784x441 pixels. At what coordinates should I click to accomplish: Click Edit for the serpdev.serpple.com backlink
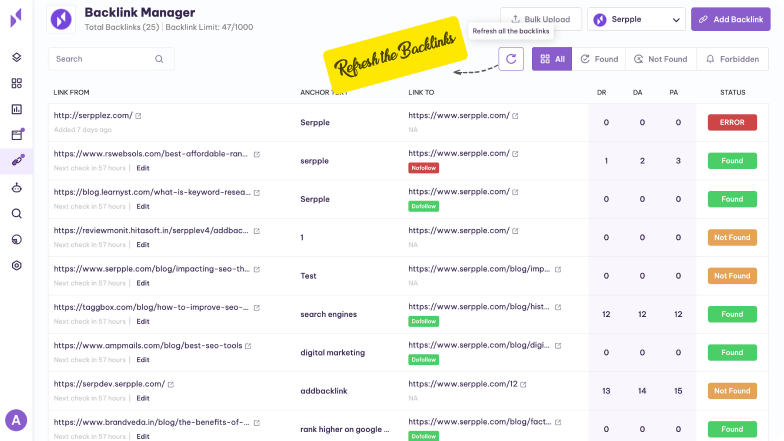(143, 398)
